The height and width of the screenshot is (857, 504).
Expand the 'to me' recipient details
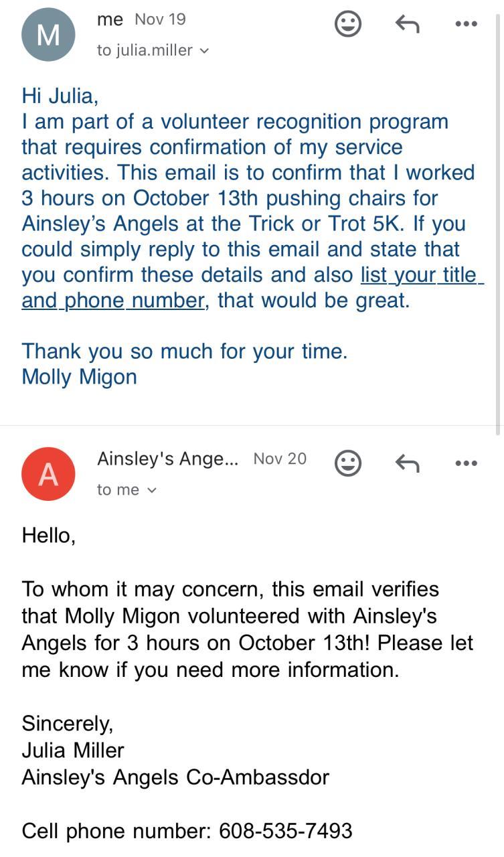click(x=152, y=490)
